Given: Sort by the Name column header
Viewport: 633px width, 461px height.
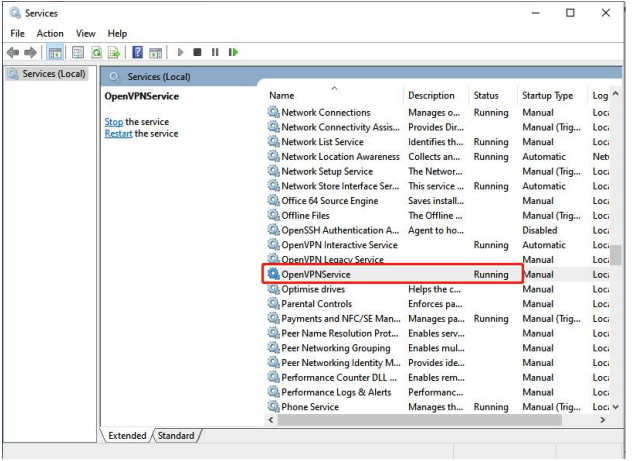Looking at the screenshot, I should point(335,95).
